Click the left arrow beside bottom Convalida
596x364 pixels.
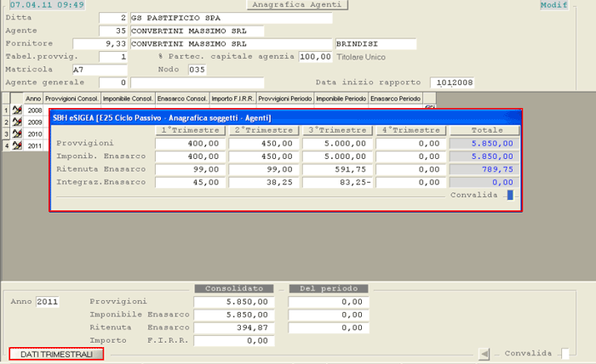point(484,354)
